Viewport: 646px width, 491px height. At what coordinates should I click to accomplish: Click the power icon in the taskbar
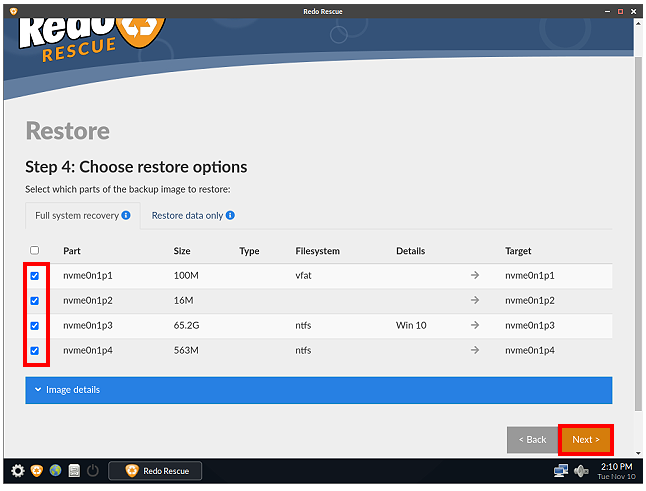click(93, 470)
